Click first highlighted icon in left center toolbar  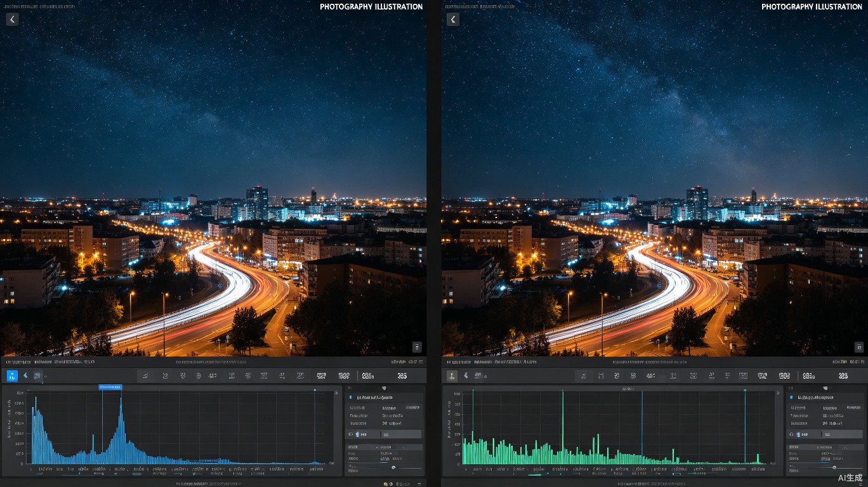coord(145,376)
